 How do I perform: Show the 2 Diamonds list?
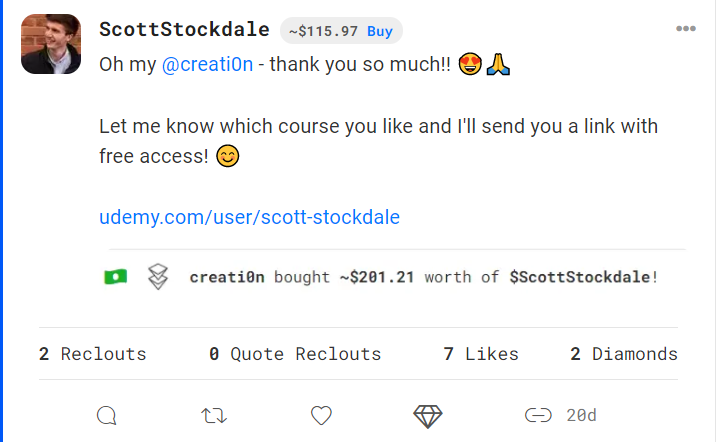624,354
